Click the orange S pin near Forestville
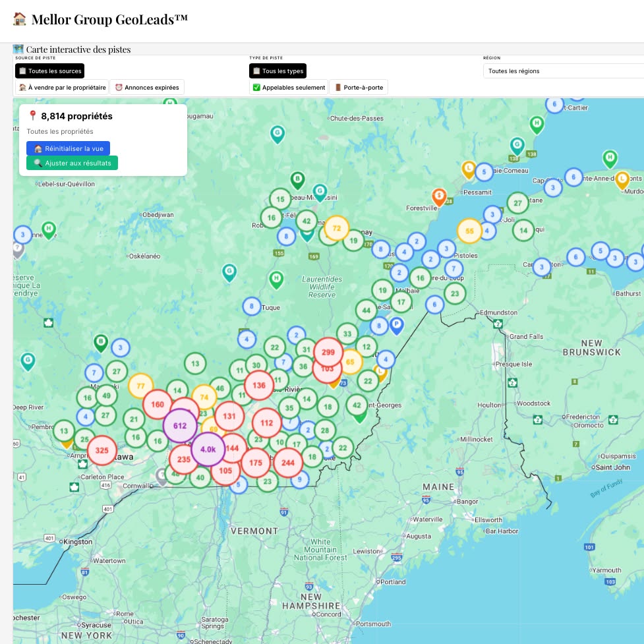This screenshot has width=644, height=644. (x=439, y=196)
